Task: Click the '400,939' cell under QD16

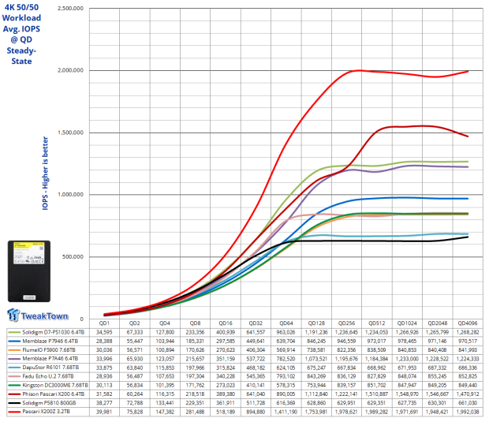Action: [226, 332]
